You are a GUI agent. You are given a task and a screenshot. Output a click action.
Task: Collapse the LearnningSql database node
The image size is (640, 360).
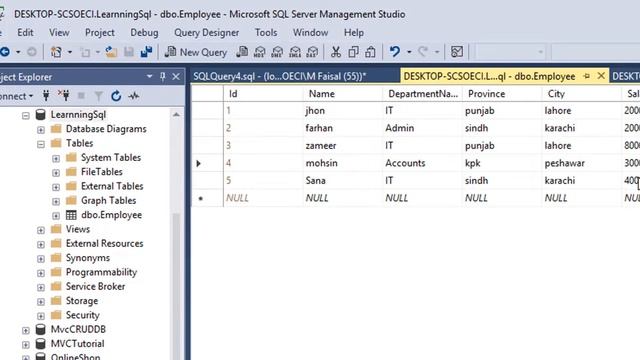click(26, 116)
